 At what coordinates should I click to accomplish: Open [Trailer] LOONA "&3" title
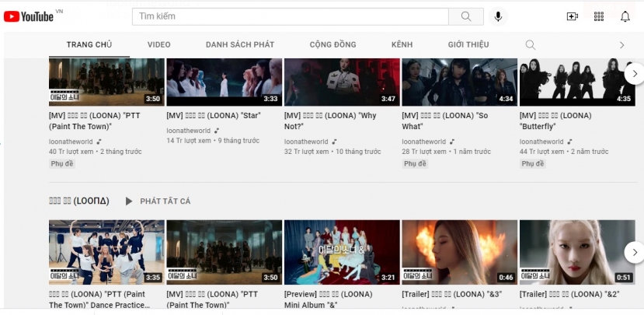452,295
